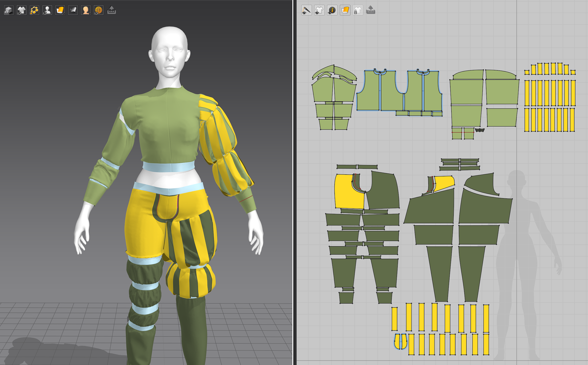Toggle sewing visibility with the needle icon

(306, 10)
